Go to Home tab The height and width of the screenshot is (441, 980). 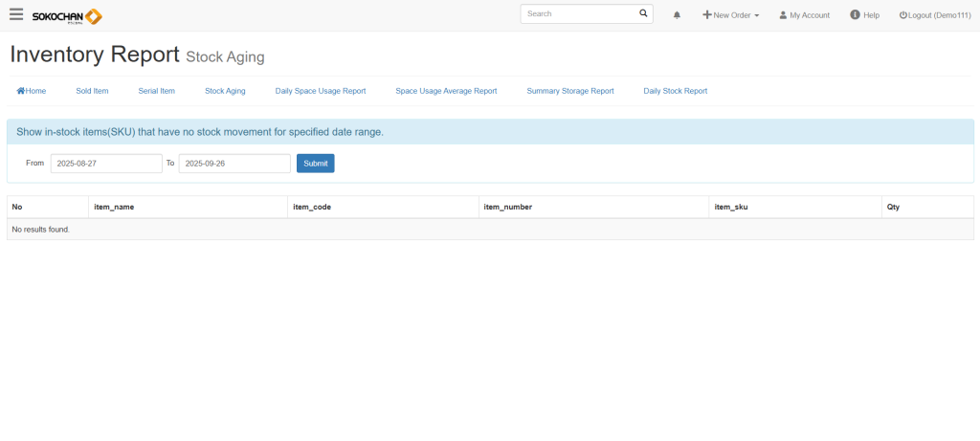(x=32, y=91)
